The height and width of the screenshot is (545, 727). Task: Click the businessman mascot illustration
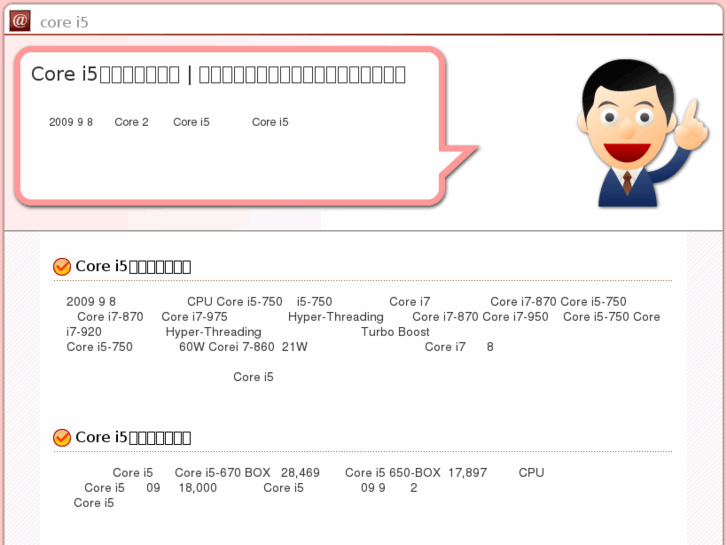tap(642, 133)
